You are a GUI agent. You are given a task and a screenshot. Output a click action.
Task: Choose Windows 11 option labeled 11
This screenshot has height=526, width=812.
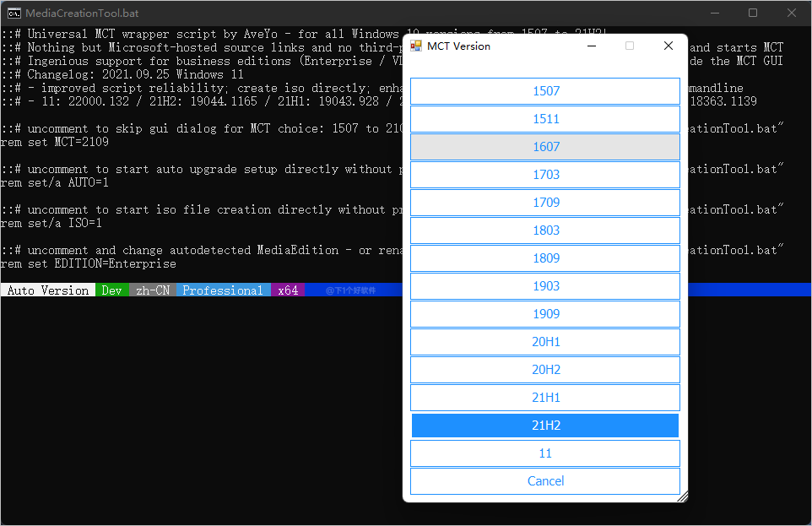click(544, 453)
